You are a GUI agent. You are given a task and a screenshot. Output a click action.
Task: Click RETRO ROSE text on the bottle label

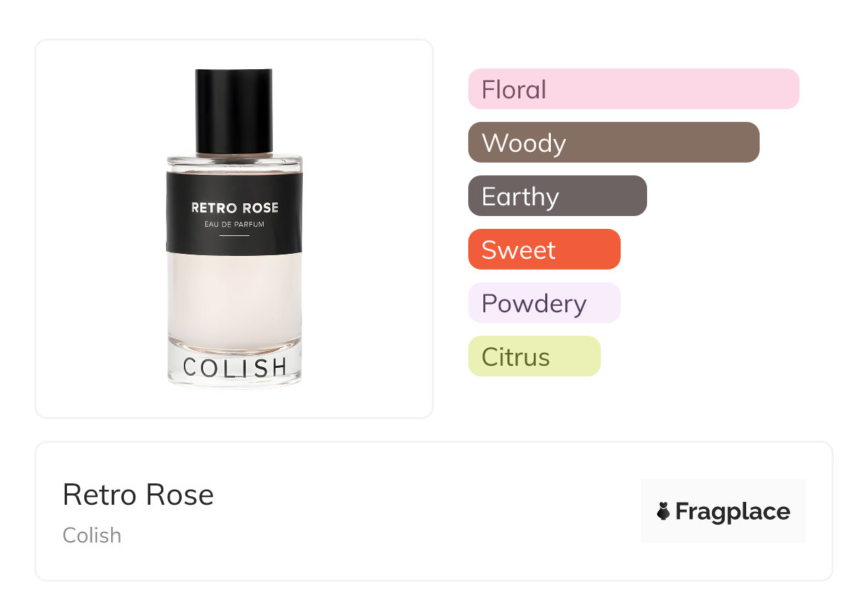(234, 208)
